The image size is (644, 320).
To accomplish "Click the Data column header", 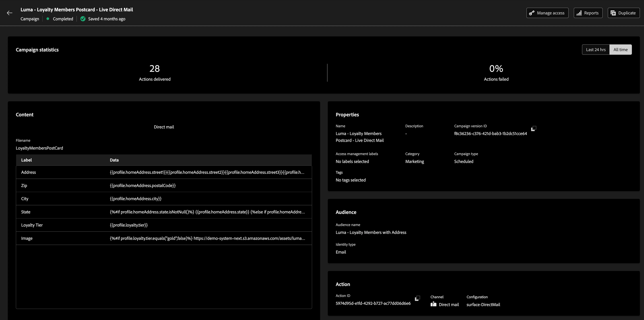I will [114, 160].
